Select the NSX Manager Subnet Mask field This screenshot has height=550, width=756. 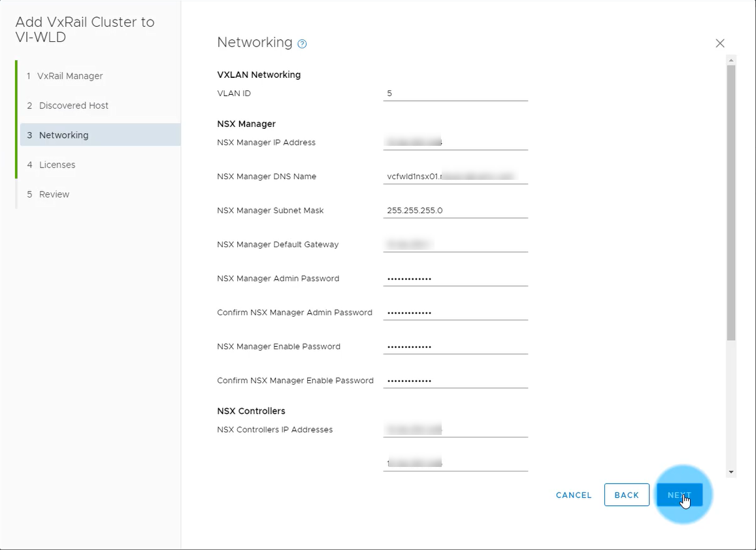[455, 211]
